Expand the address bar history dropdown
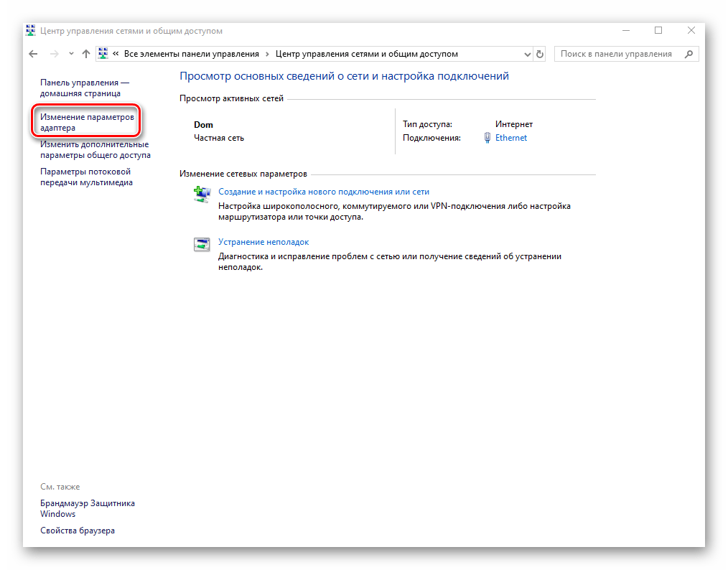The width and height of the screenshot is (728, 570). pyautogui.click(x=527, y=54)
